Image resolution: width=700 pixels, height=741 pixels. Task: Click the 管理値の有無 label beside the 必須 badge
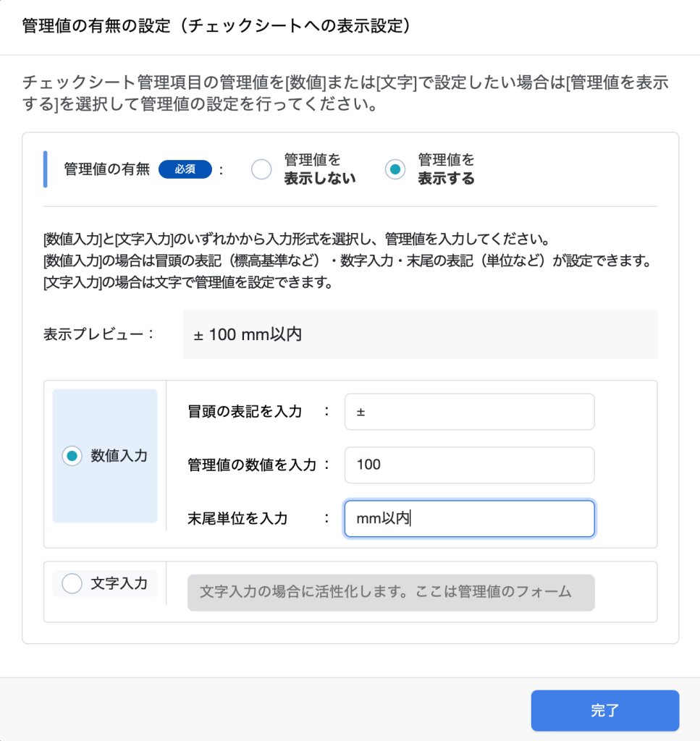(x=107, y=169)
